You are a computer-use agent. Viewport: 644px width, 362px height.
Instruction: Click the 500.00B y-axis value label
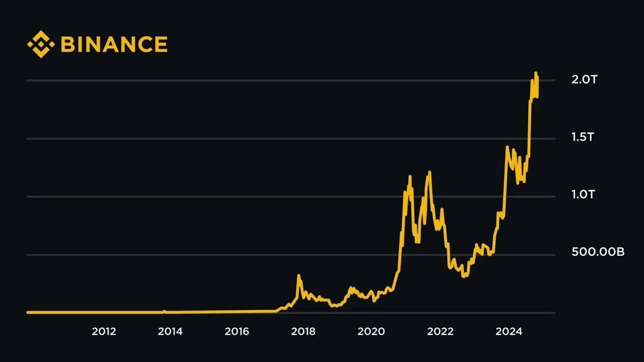pyautogui.click(x=598, y=252)
